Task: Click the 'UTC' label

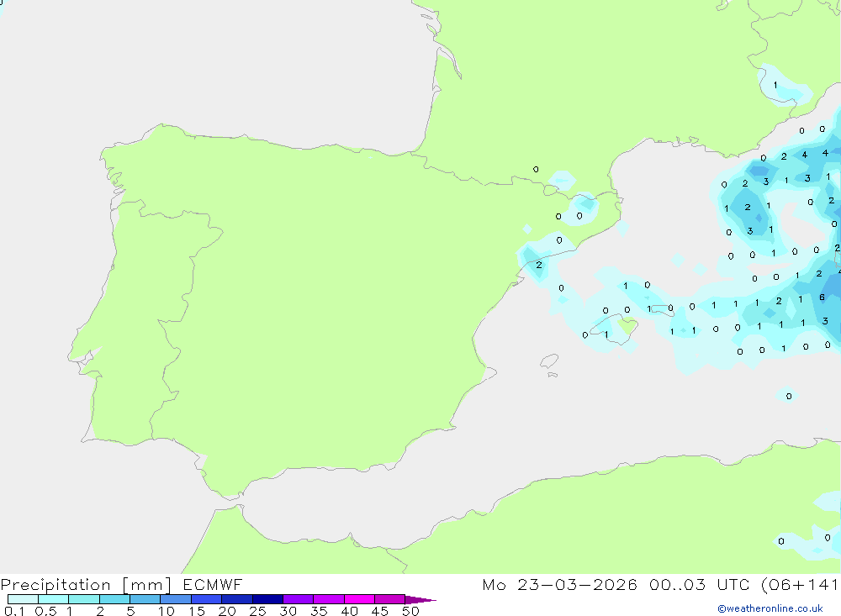Action: pos(733,584)
